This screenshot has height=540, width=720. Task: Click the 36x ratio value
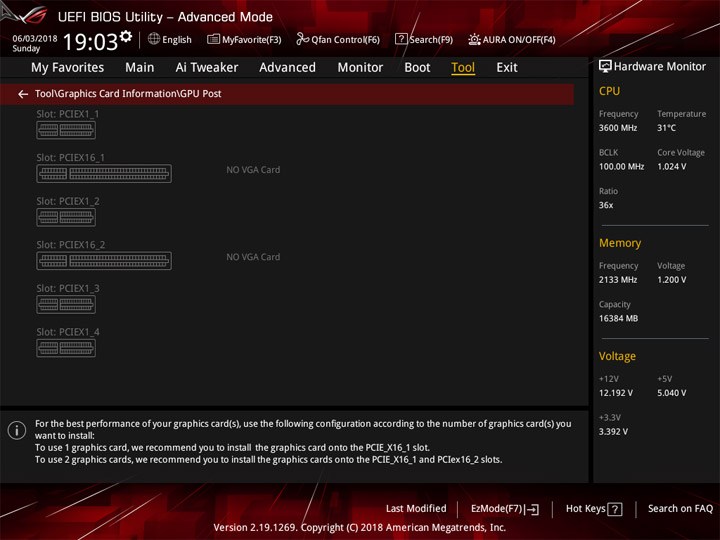coord(606,205)
